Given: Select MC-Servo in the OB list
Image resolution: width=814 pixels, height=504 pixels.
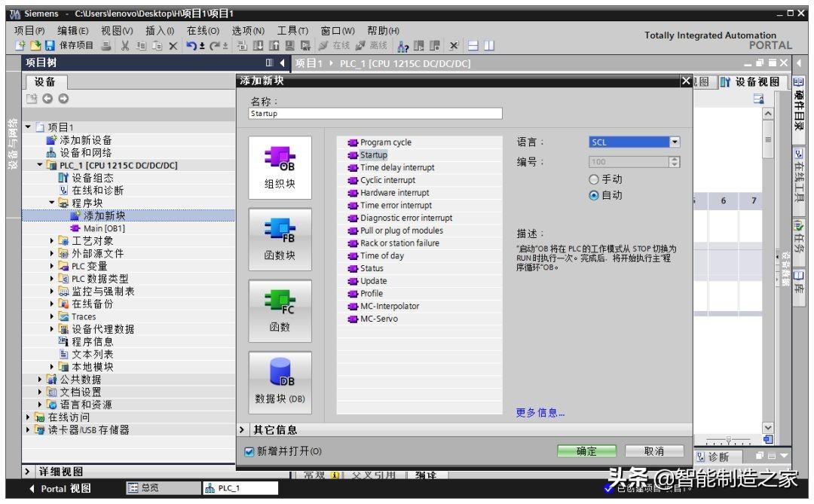Looking at the screenshot, I should click(x=379, y=319).
